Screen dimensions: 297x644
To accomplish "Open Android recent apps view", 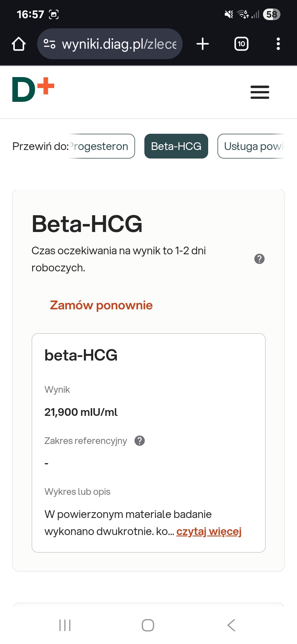I will pos(65,625).
